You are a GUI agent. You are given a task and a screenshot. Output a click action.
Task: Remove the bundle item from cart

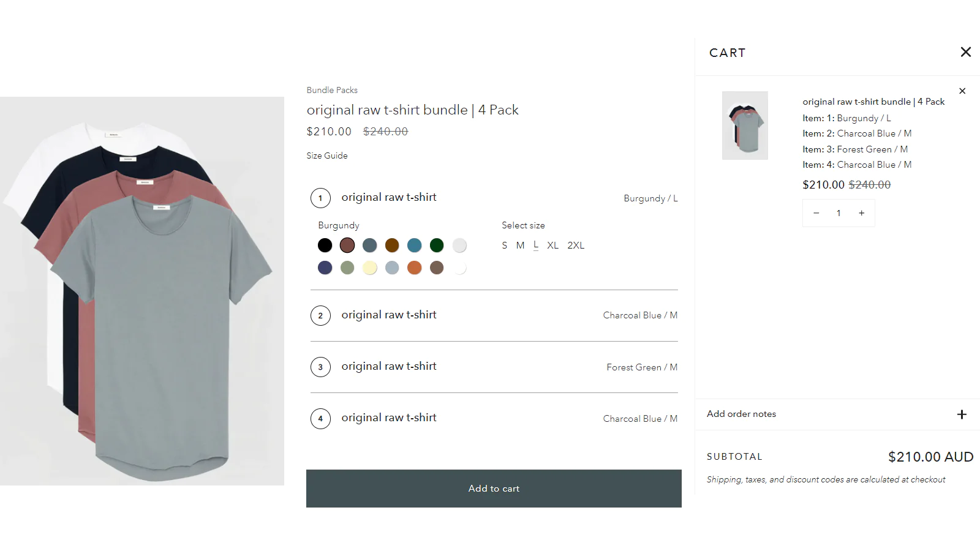(x=962, y=91)
